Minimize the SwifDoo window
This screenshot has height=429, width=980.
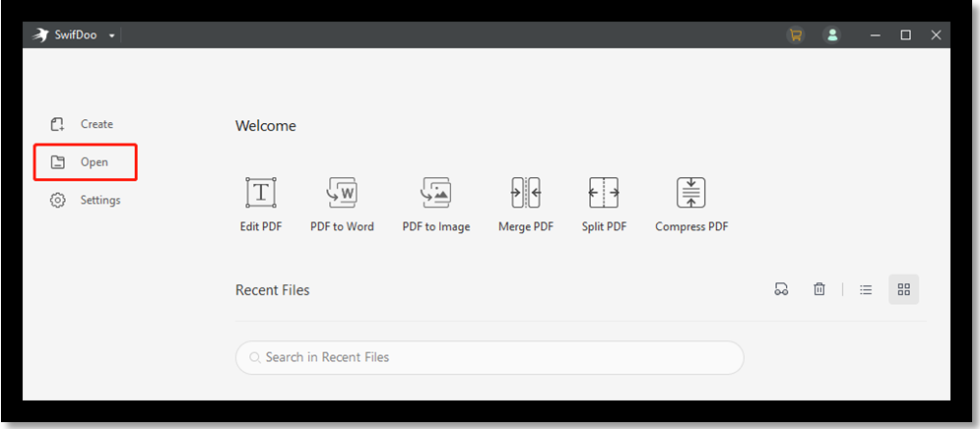[x=876, y=35]
